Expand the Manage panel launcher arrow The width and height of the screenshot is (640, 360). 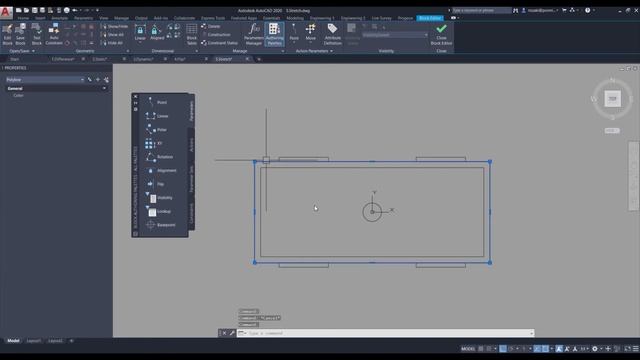(283, 51)
